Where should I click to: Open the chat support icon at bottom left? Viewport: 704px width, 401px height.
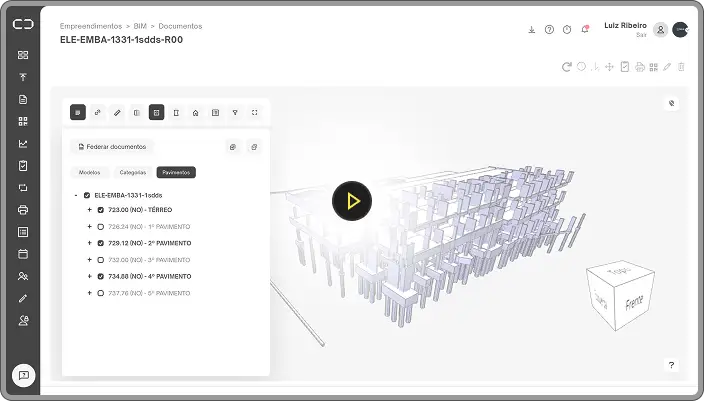[23, 375]
